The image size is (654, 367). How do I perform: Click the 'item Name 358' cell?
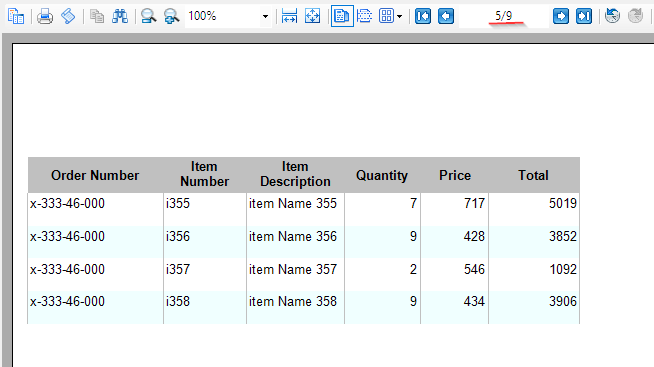(x=295, y=307)
